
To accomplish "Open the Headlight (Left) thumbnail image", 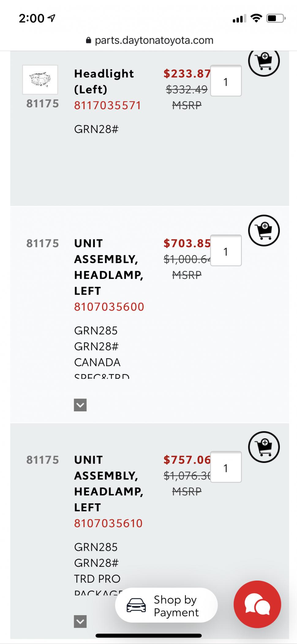I will [x=40, y=80].
